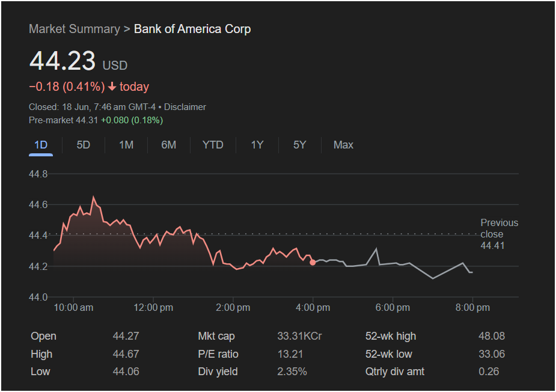Show the 6M chart range
556x392 pixels.
(169, 145)
